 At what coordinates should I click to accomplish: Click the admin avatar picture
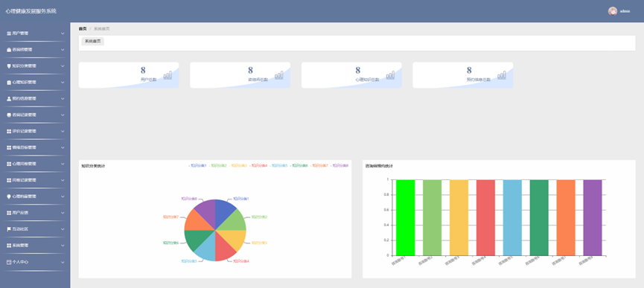point(613,11)
